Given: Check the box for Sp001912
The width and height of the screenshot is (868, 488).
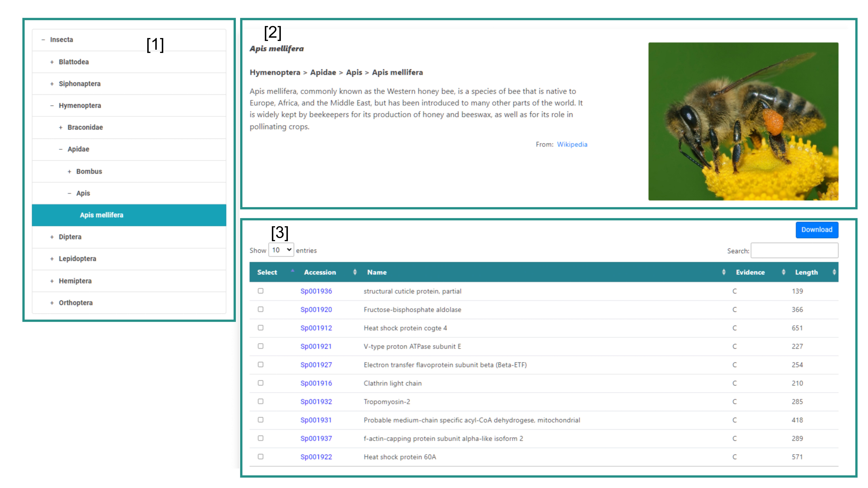Looking at the screenshot, I should 261,328.
